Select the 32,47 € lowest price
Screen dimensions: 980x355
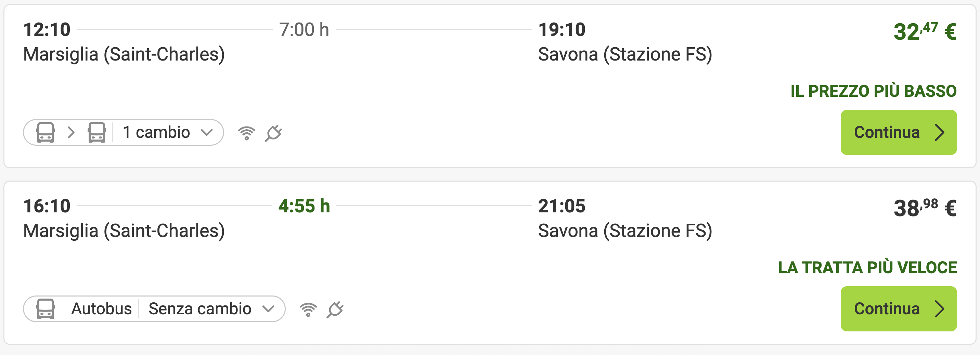coord(925,31)
